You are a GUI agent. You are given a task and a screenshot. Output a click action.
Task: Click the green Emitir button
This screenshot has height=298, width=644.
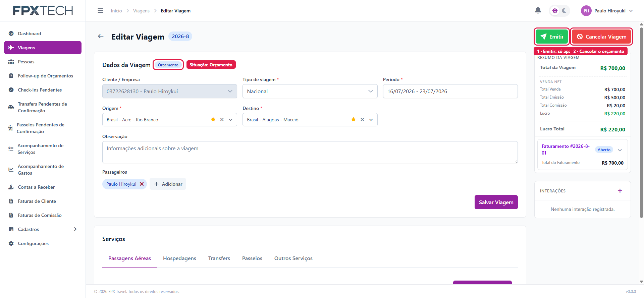pos(552,37)
